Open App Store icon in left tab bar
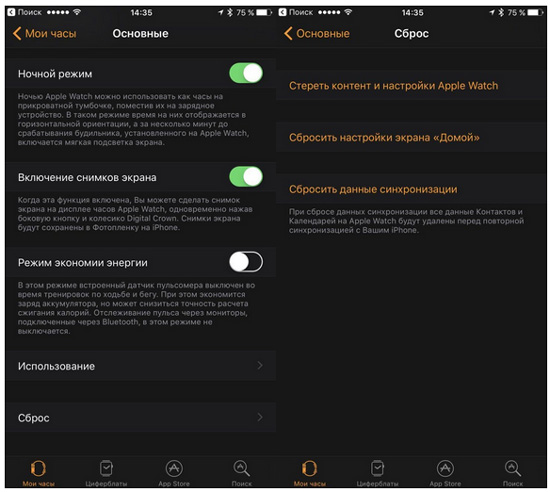This screenshot has width=550, height=492. (x=174, y=468)
